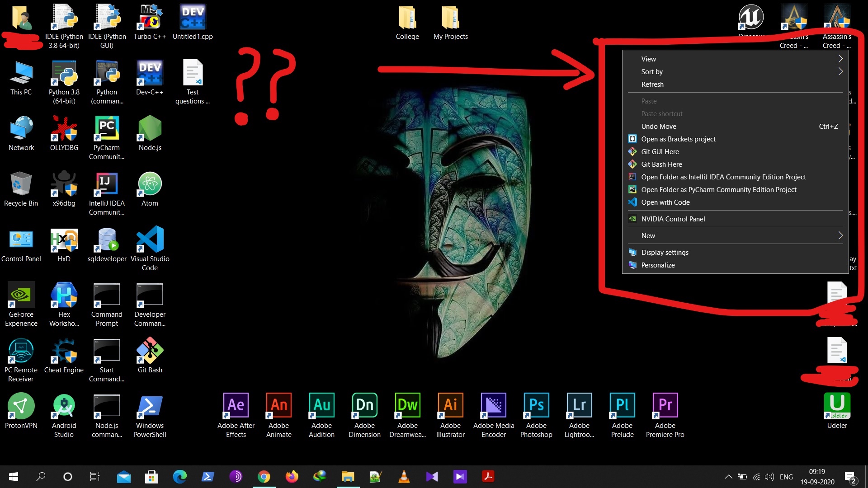Select the Git Bash desktop shortcut
868x488 pixels.
150,351
